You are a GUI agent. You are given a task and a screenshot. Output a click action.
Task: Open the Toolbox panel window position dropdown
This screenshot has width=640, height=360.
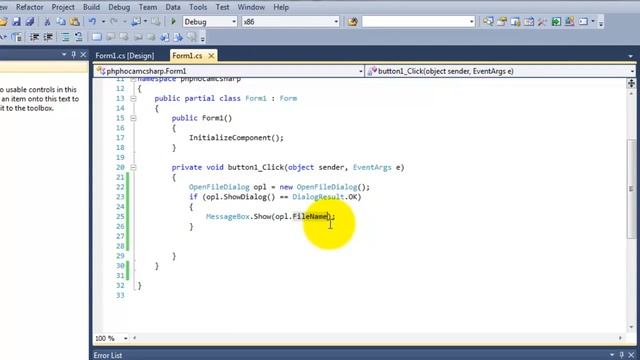click(64, 54)
